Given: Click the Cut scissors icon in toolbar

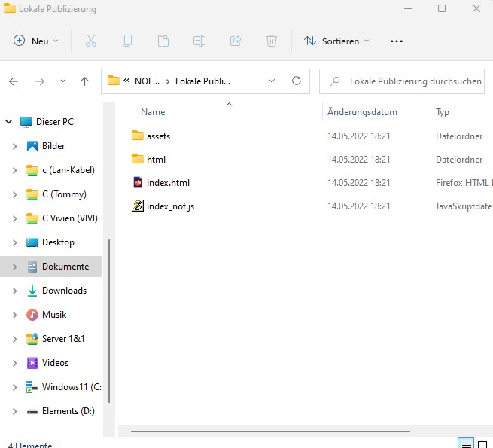Looking at the screenshot, I should click(x=91, y=41).
